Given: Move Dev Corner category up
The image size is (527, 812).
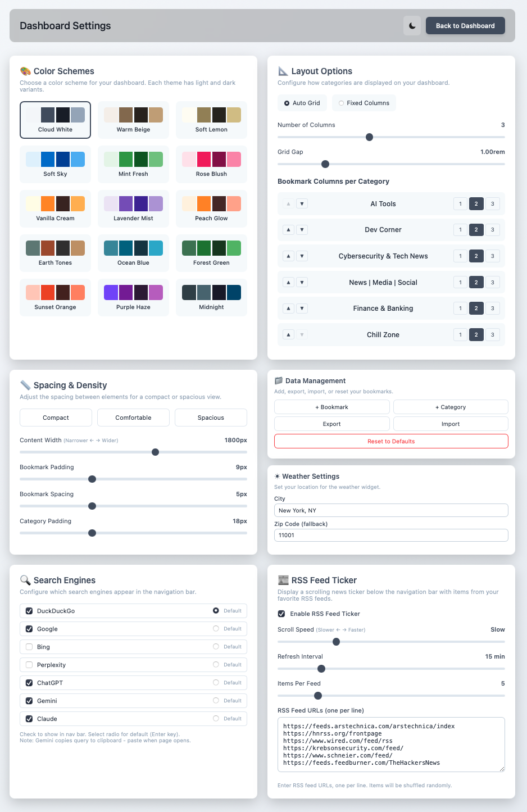Looking at the screenshot, I should [x=288, y=229].
